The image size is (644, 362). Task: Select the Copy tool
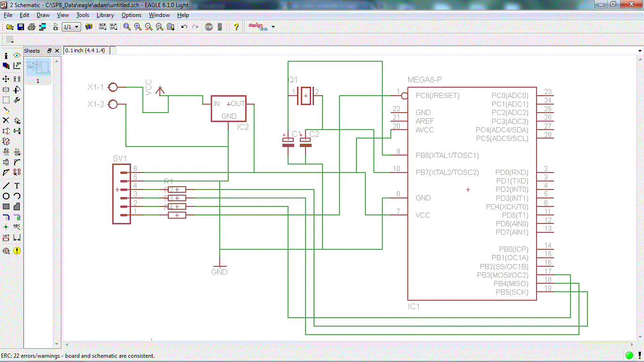tap(17, 79)
